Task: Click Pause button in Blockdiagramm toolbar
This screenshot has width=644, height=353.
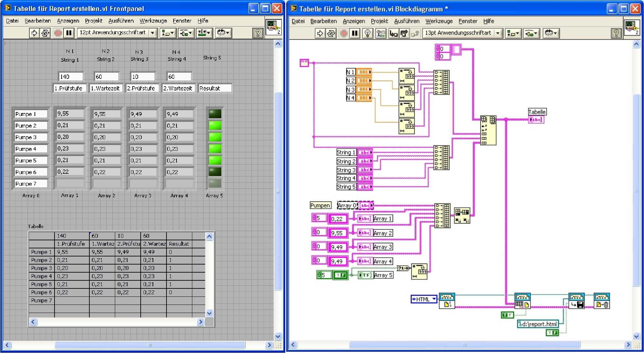Action: (355, 33)
